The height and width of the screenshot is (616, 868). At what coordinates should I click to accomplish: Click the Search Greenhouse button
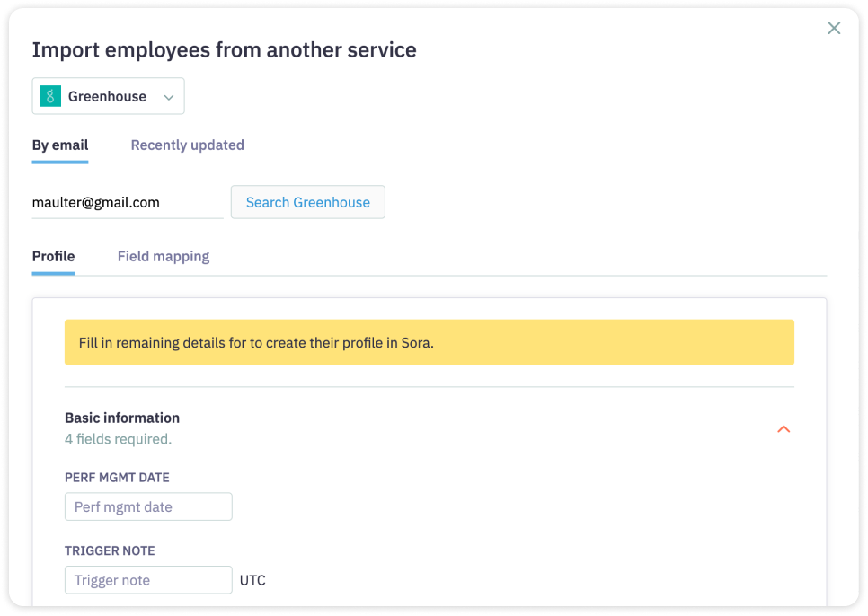pos(308,202)
